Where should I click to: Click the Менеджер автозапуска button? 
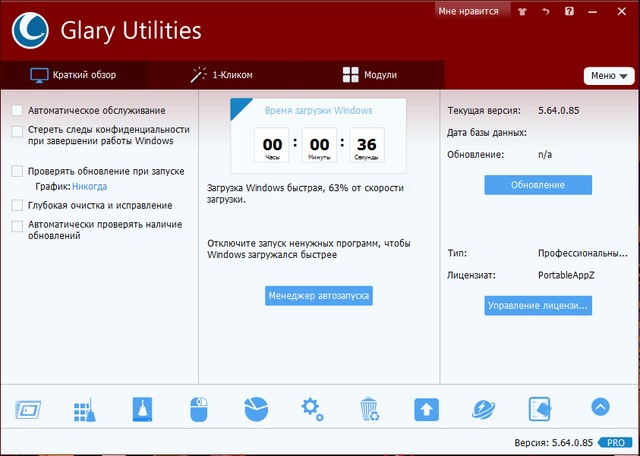319,296
